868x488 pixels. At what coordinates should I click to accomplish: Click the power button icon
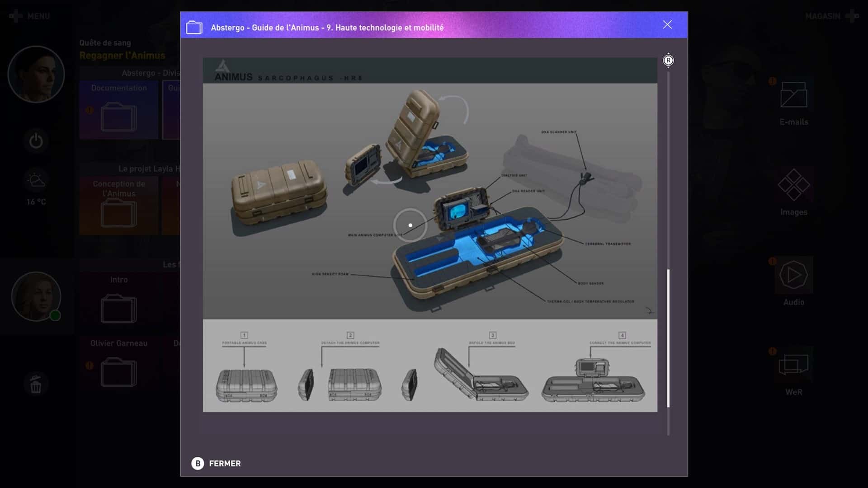point(36,141)
